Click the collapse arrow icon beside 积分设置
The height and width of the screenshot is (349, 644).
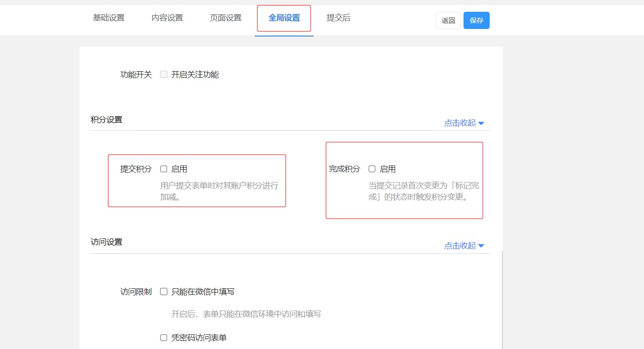coord(481,123)
